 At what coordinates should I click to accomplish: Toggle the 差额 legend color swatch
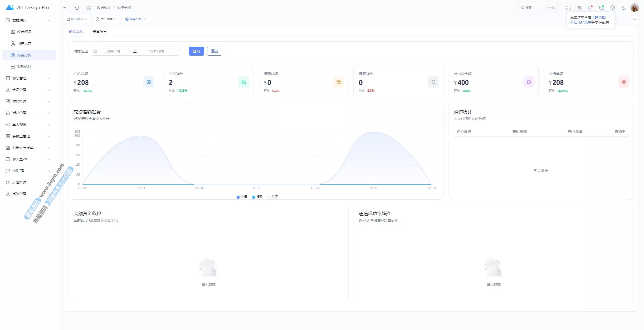coord(269,197)
